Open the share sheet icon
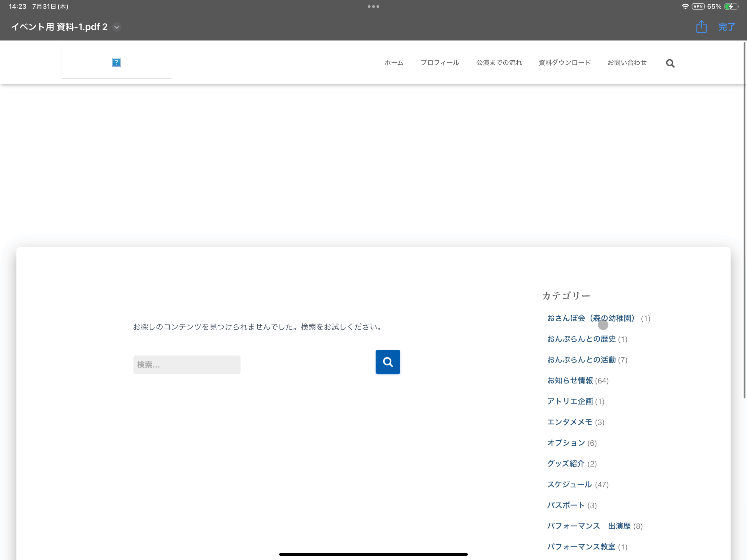This screenshot has height=560, width=747. click(x=701, y=27)
